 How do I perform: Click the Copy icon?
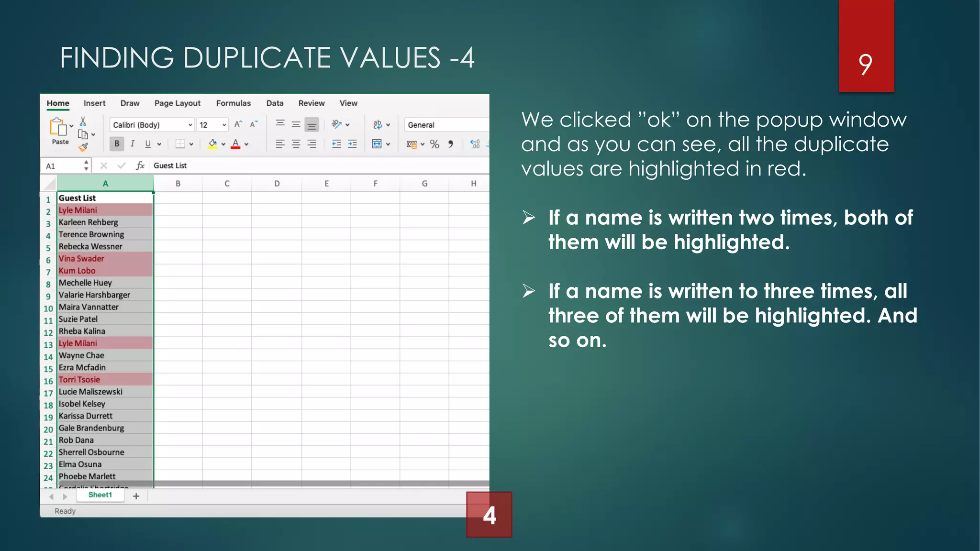pos(83,135)
